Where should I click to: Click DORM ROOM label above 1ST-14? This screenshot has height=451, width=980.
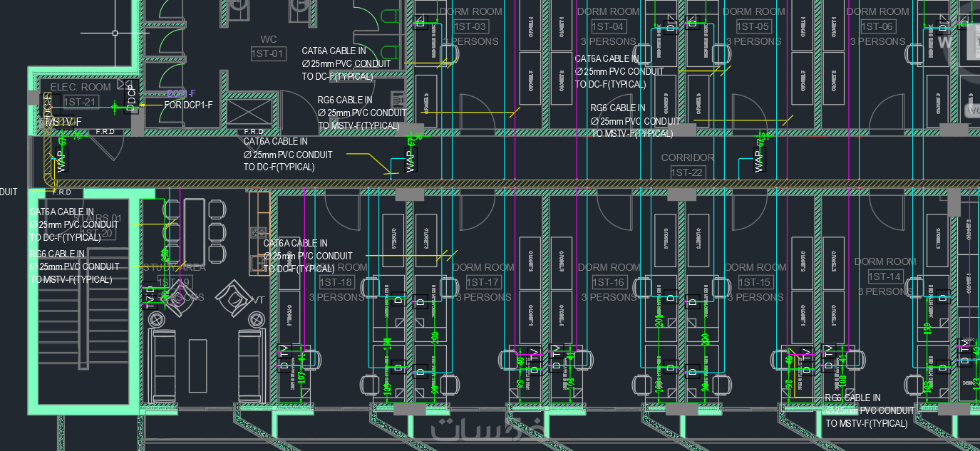pos(885,261)
